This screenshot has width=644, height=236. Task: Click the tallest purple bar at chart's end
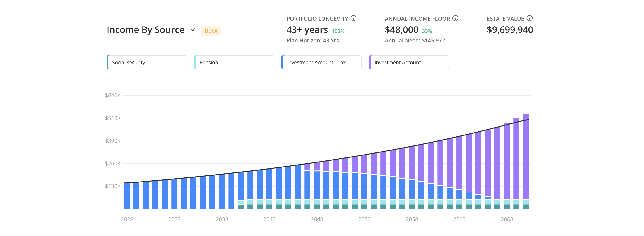526,157
